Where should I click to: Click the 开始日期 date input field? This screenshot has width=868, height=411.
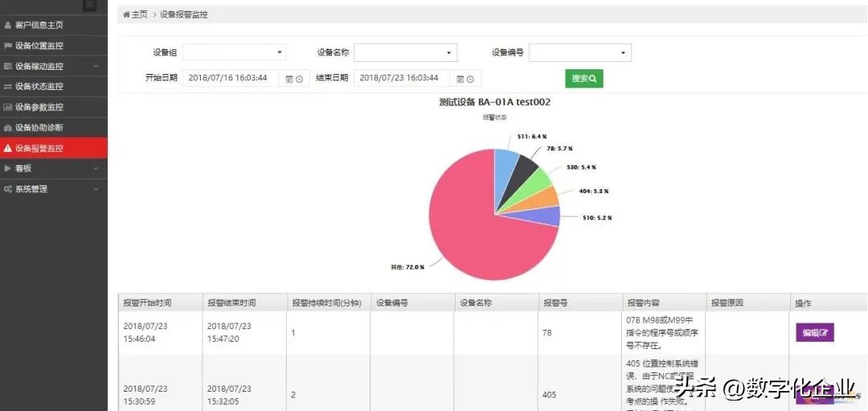click(232, 78)
